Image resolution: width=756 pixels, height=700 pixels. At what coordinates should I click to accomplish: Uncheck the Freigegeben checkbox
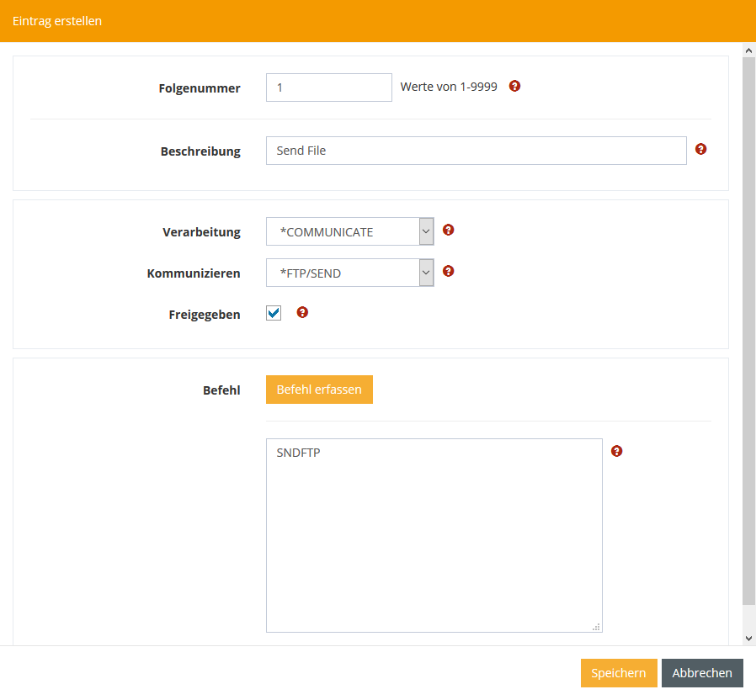tap(274, 313)
